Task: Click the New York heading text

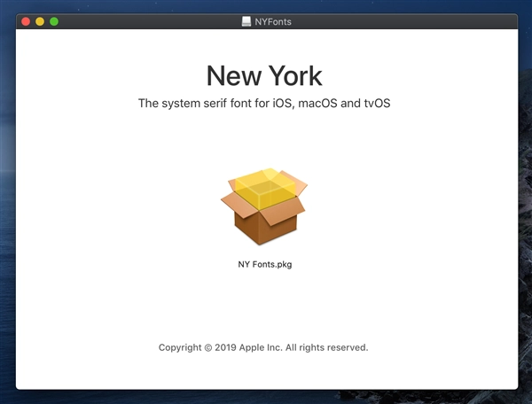Action: [x=264, y=75]
